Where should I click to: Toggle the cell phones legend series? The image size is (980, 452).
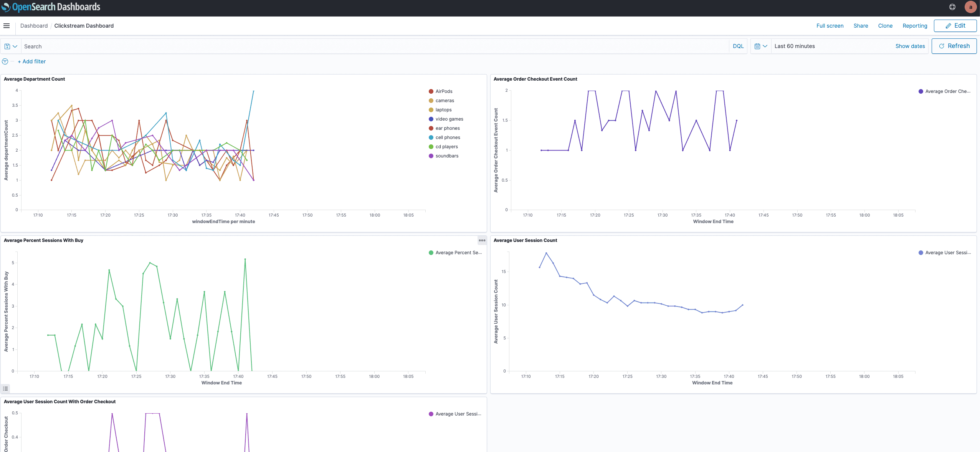[x=445, y=137]
